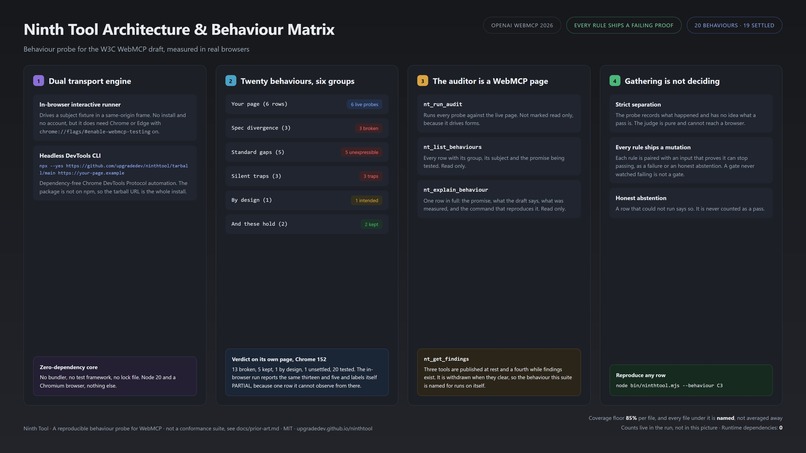Click the OPENAI WEBMCP 2026 pill
Image resolution: width=806 pixels, height=453 pixels.
(x=522, y=25)
